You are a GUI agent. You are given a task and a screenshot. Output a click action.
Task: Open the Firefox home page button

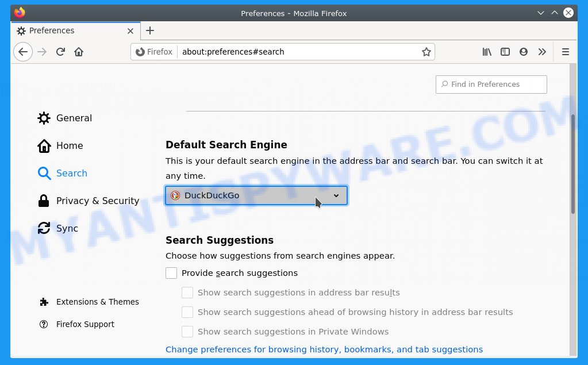pyautogui.click(x=79, y=52)
